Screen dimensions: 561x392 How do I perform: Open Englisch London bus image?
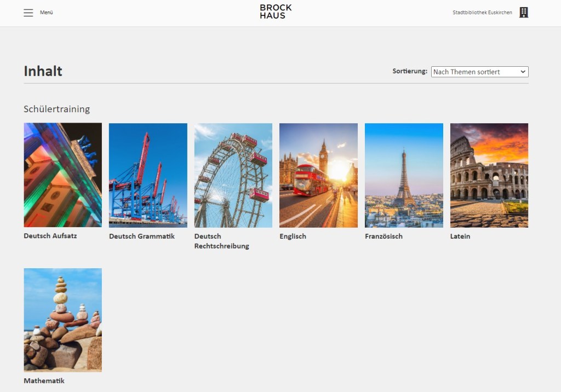click(318, 175)
